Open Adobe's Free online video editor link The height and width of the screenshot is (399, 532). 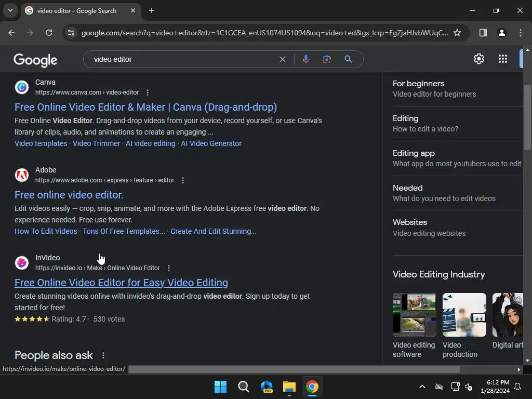pyautogui.click(x=69, y=195)
